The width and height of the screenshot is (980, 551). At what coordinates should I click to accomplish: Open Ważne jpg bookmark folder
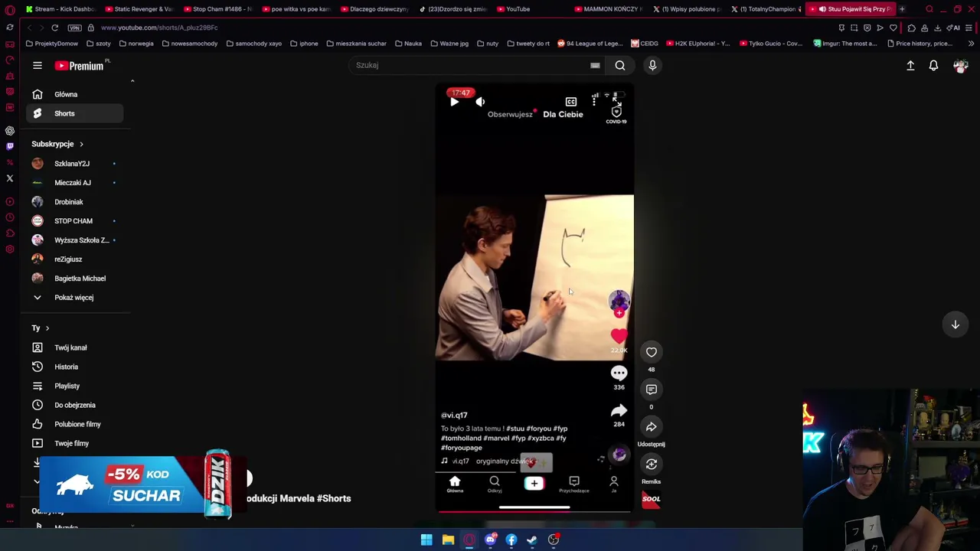tap(449, 44)
